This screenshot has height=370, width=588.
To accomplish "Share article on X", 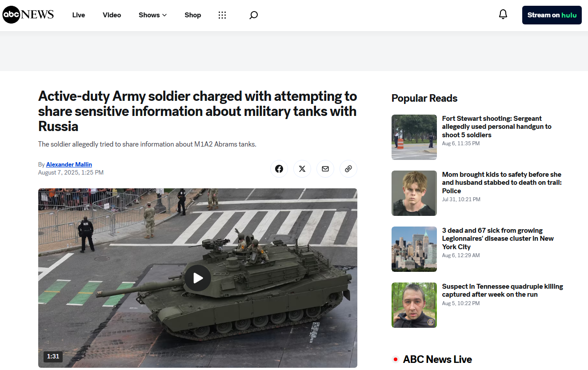I will pyautogui.click(x=302, y=169).
